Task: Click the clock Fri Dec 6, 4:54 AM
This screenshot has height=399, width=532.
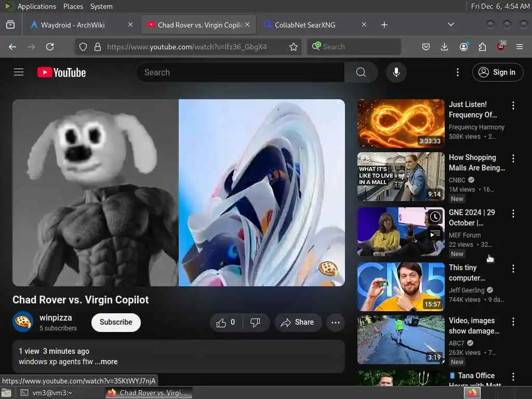Action: coord(500,6)
